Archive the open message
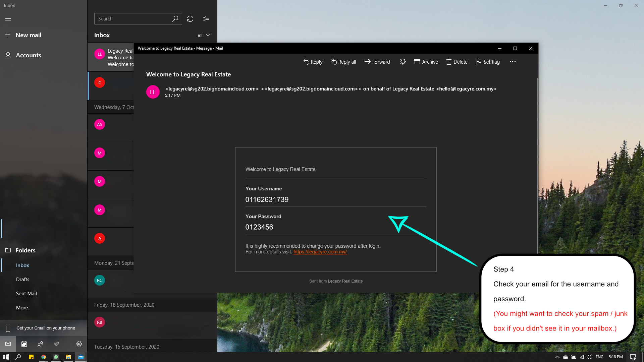 click(x=426, y=62)
